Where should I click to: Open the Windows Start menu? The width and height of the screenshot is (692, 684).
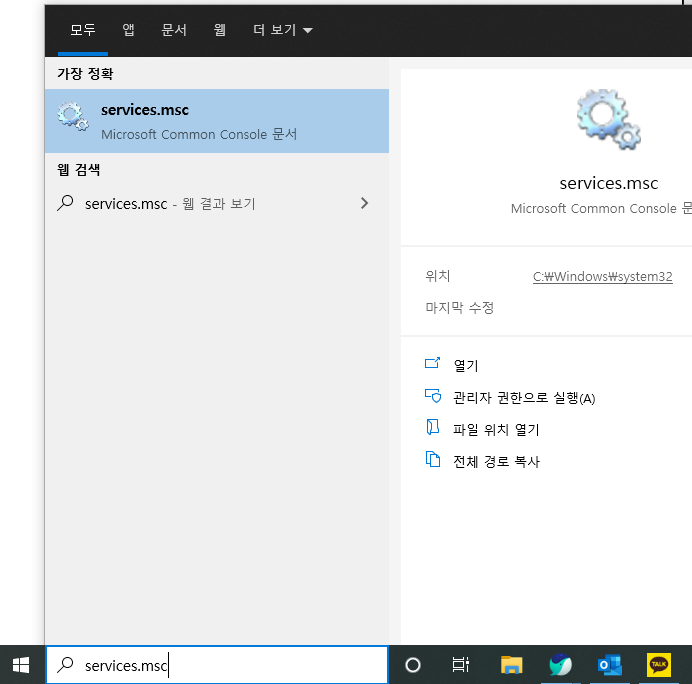[x=21, y=665]
